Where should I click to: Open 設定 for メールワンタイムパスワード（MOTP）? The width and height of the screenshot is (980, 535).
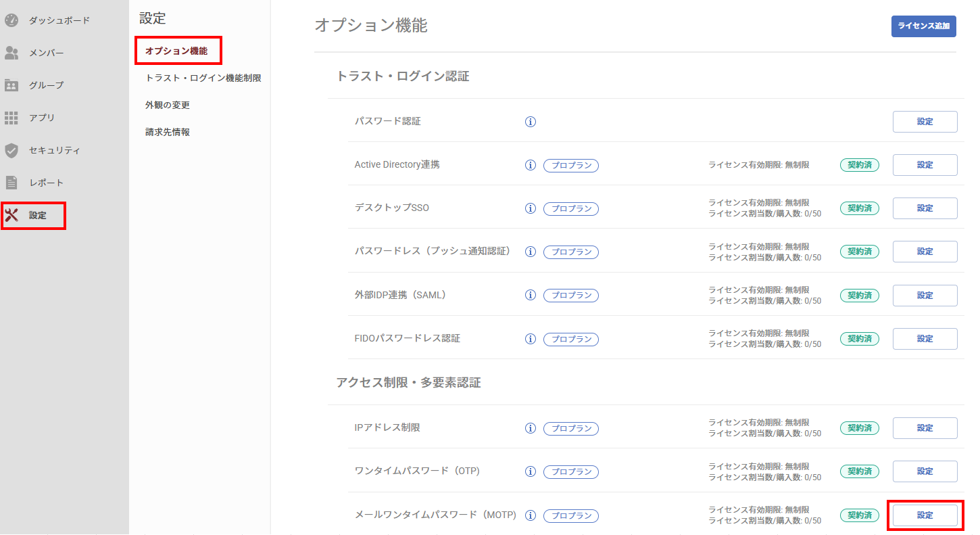pyautogui.click(x=925, y=515)
